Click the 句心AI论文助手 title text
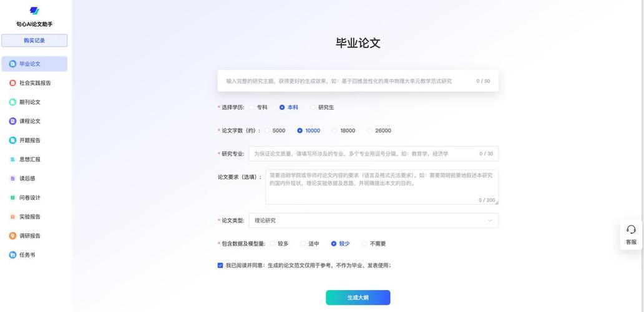The height and width of the screenshot is (312, 644). [34, 24]
